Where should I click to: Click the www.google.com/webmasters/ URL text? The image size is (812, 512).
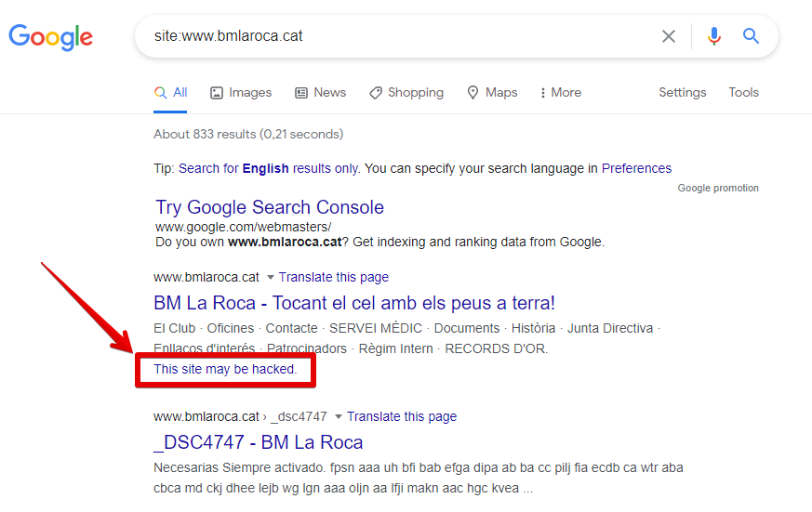coord(244,227)
